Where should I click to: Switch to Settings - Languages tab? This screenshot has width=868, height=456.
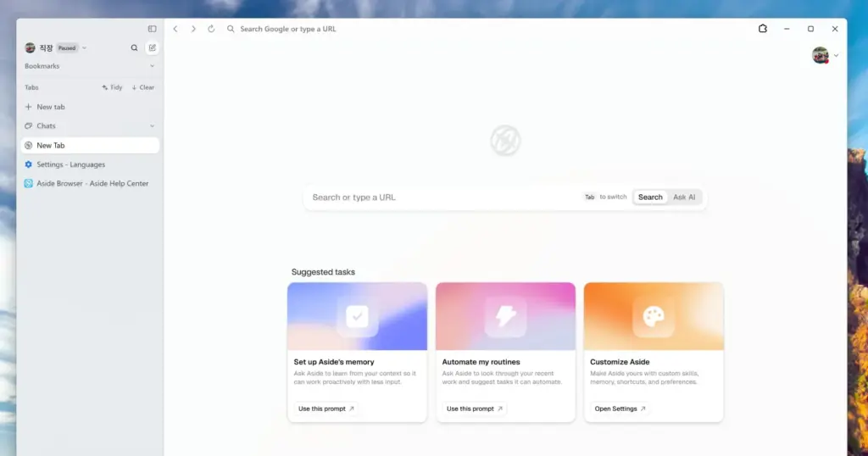point(90,164)
